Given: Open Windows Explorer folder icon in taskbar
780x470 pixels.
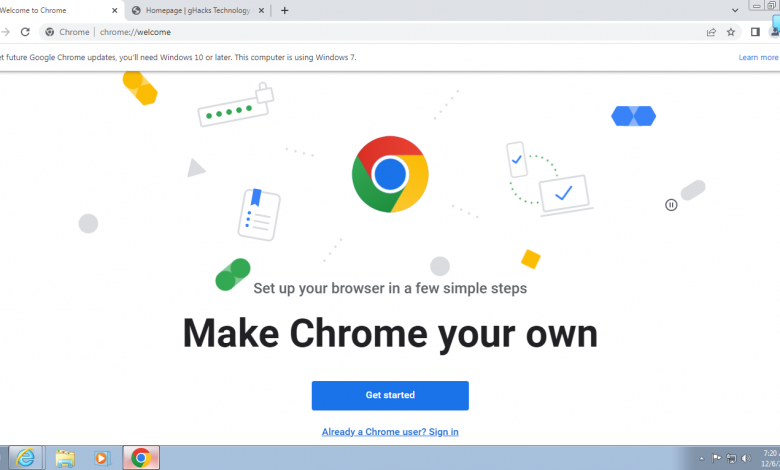Looking at the screenshot, I should coord(65,458).
